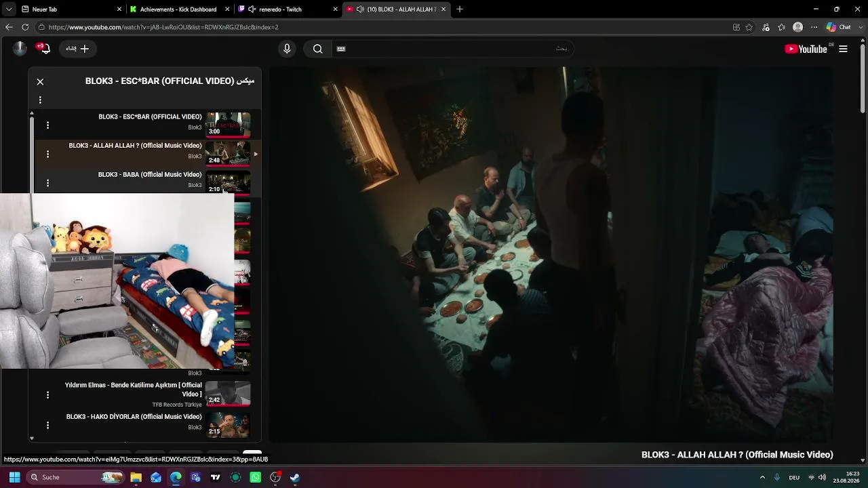Image resolution: width=868 pixels, height=488 pixels.
Task: Open a new browser tab
Action: (459, 9)
